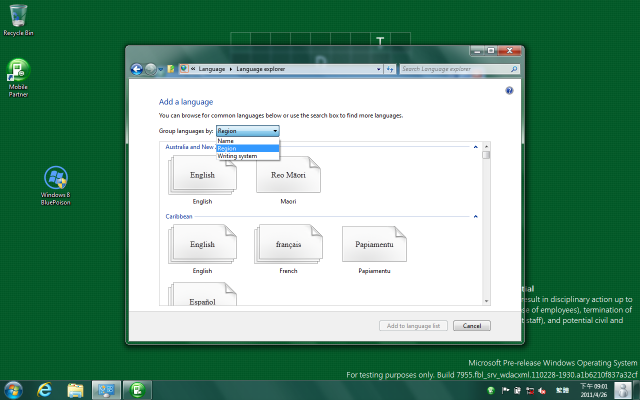The width and height of the screenshot is (640, 400).
Task: Click the scrollbar down arrow in language list
Action: click(x=486, y=301)
